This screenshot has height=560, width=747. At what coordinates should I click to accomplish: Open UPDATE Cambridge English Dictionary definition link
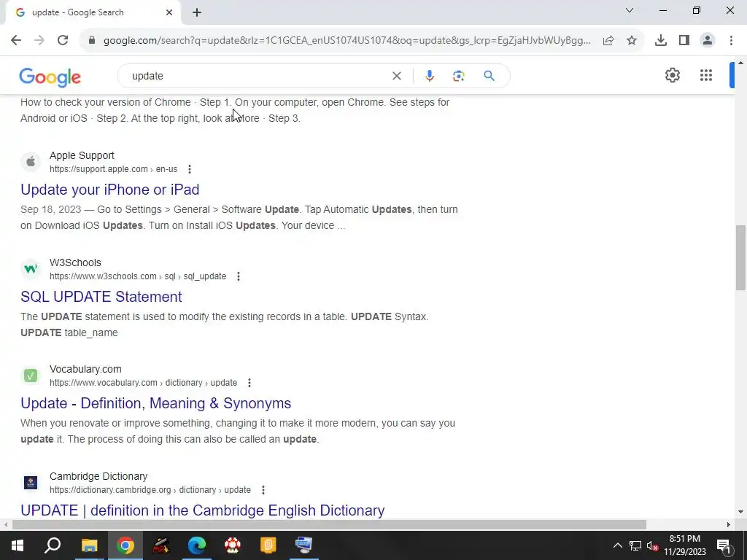[203, 510]
